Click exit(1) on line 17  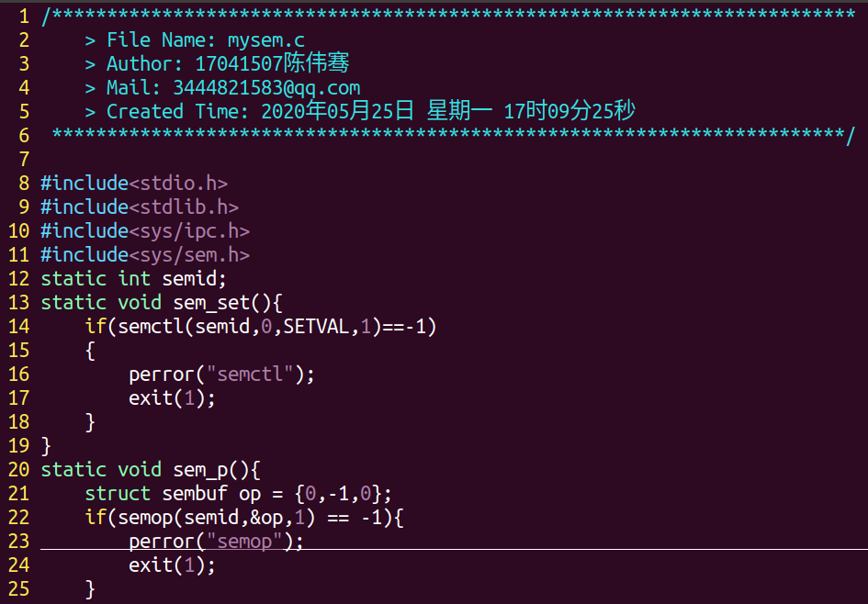[x=172, y=398]
